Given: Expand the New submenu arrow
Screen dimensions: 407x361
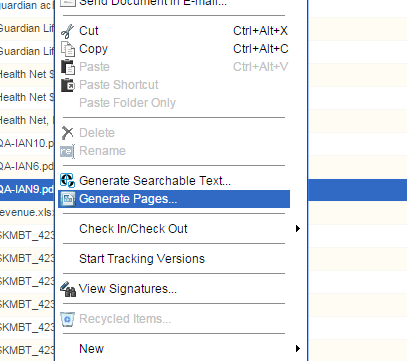Looking at the screenshot, I should [298, 349].
